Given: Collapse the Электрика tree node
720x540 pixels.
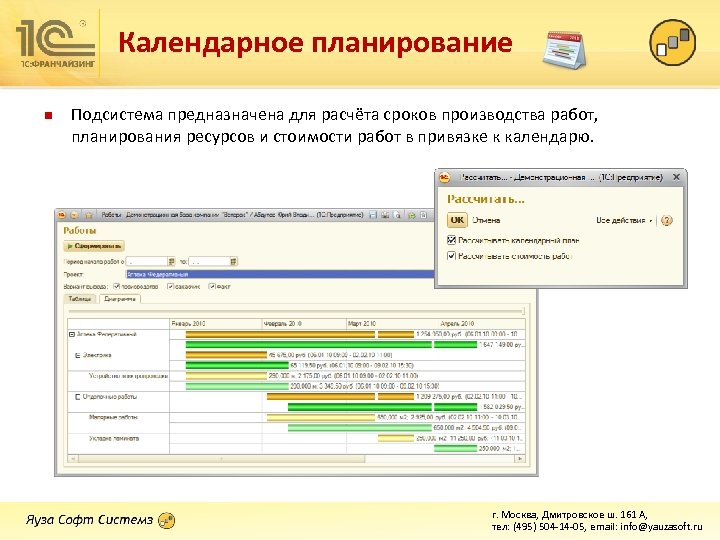Looking at the screenshot, I should pos(78,355).
